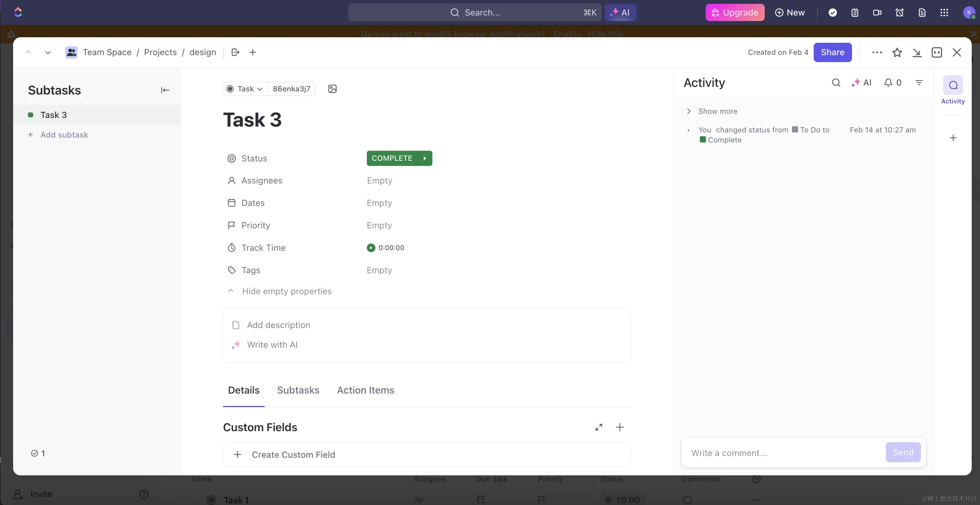Image resolution: width=980 pixels, height=505 pixels.
Task: Click Create Custom Field
Action: point(293,455)
